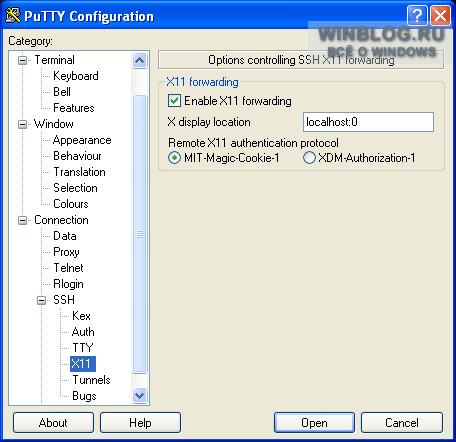Click the category tree scrollbar thumb

[x=139, y=234]
